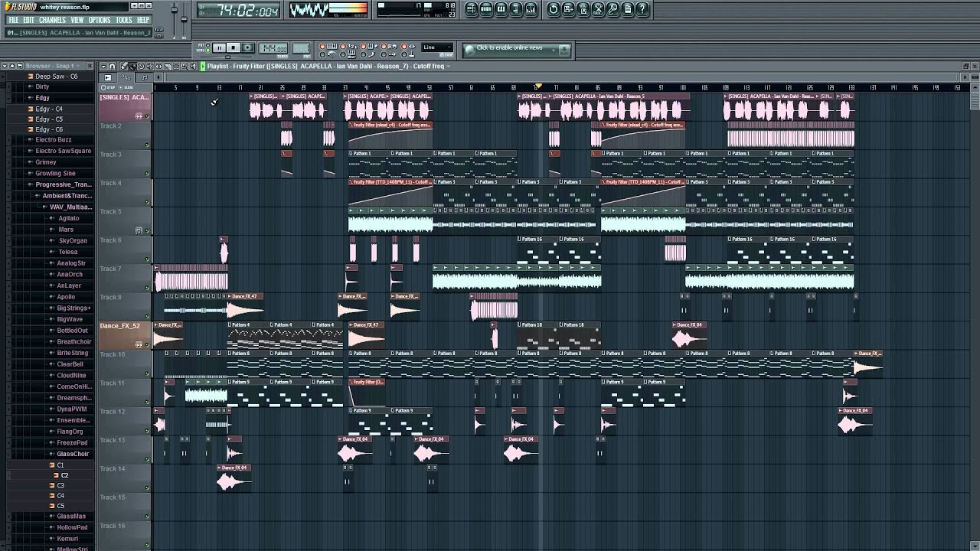Click the record button
This screenshot has height=551, width=980.
point(247,47)
